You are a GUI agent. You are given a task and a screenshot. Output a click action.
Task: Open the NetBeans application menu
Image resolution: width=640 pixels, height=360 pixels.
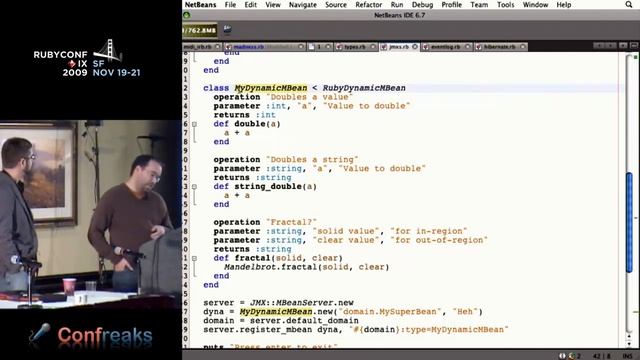coord(200,5)
